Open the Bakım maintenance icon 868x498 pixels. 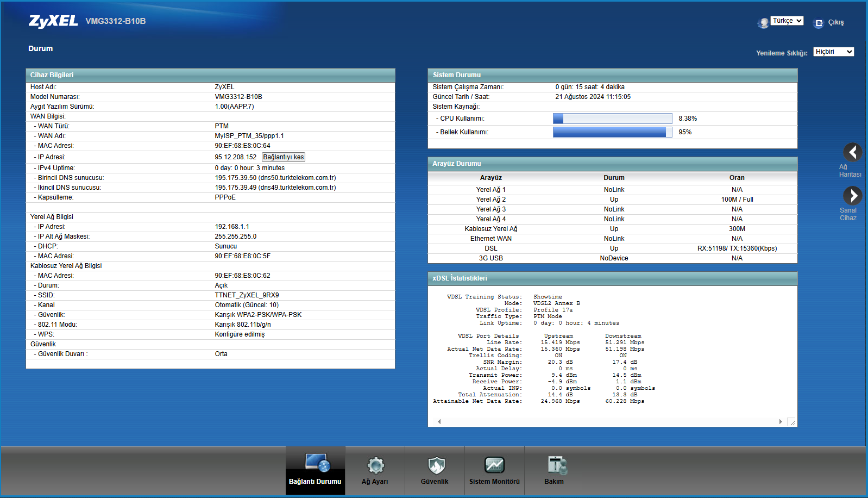(x=557, y=465)
